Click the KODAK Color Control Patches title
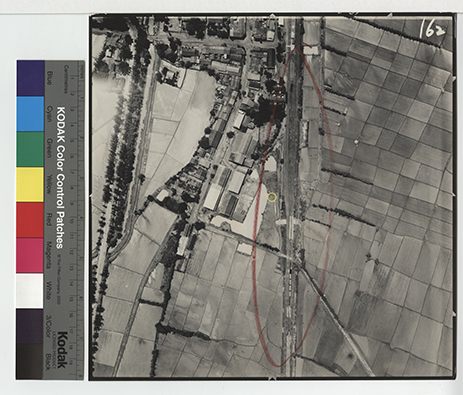The width and height of the screenshot is (463, 395). tap(61, 178)
